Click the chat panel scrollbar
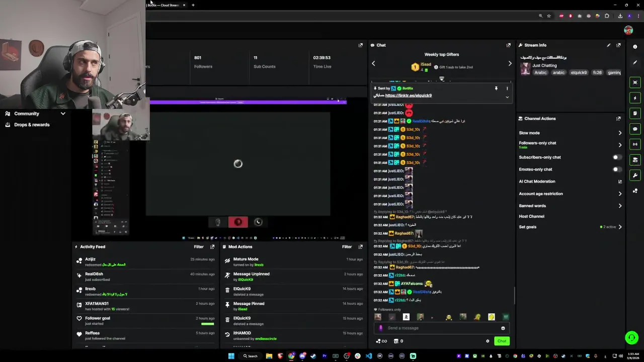644x362 pixels. [x=514, y=296]
